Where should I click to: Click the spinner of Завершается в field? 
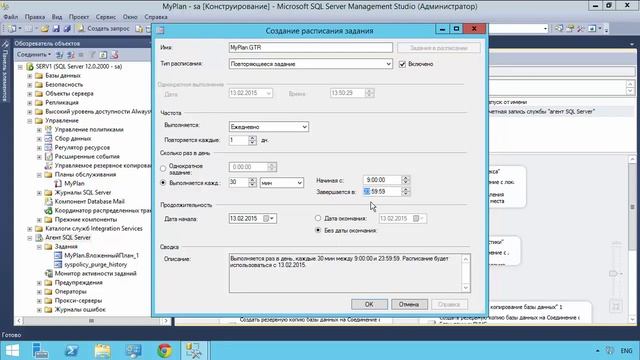click(406, 191)
